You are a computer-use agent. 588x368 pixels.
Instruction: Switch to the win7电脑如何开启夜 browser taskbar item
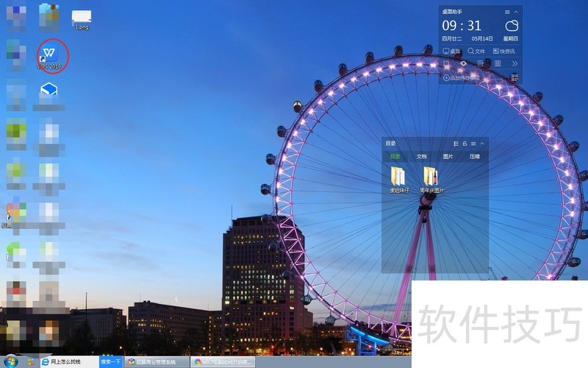(223, 362)
